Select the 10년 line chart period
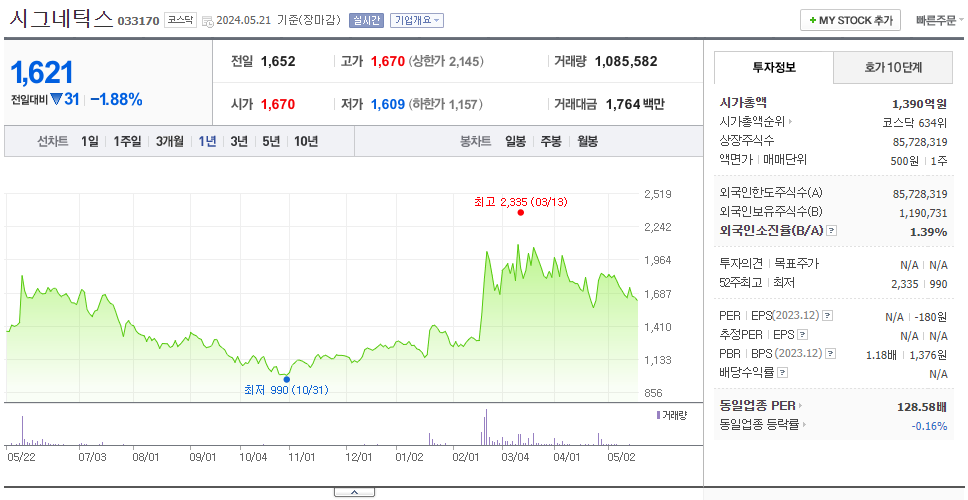This screenshot has height=500, width=968. coord(306,141)
